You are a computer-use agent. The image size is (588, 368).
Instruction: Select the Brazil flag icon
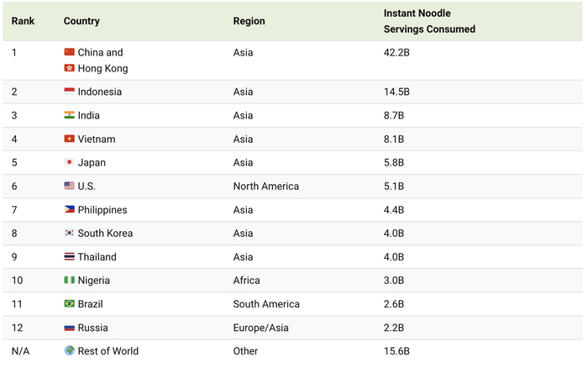[69, 303]
